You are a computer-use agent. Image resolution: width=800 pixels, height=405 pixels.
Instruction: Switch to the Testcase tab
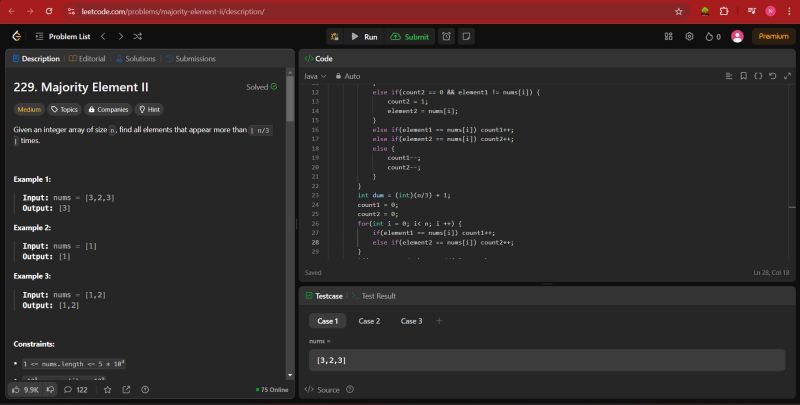tap(323, 296)
